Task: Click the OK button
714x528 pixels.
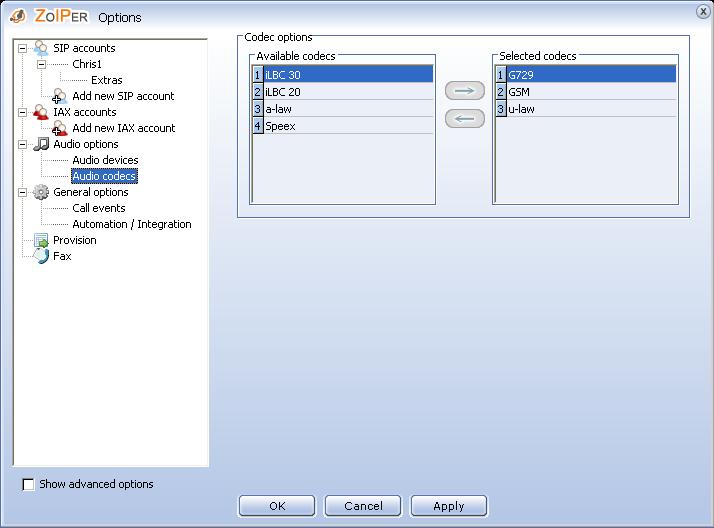Action: [x=277, y=506]
